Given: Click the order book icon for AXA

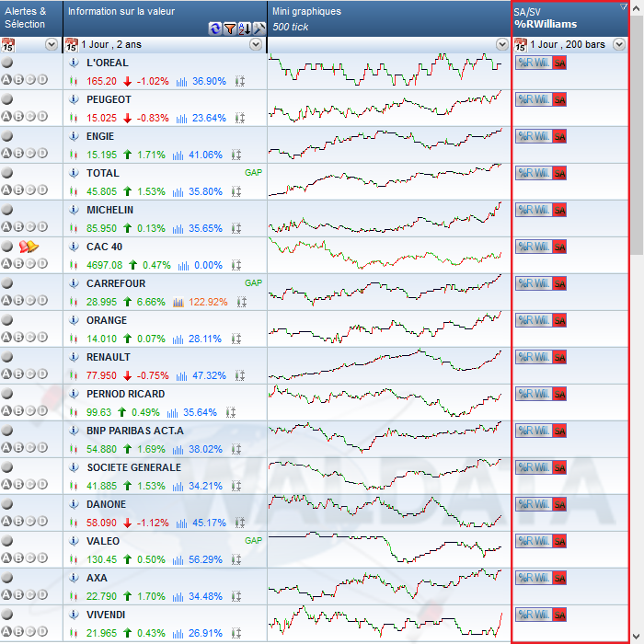Looking at the screenshot, I should click(236, 596).
